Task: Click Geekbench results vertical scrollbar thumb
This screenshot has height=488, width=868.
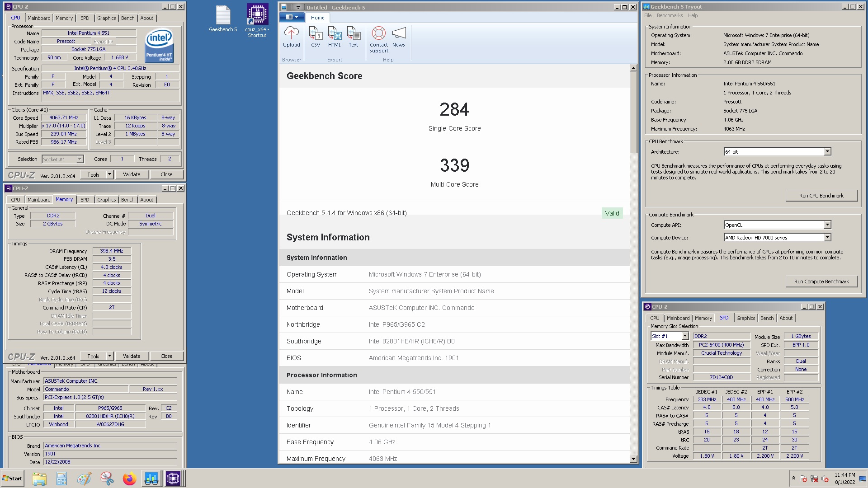Action: (x=633, y=113)
